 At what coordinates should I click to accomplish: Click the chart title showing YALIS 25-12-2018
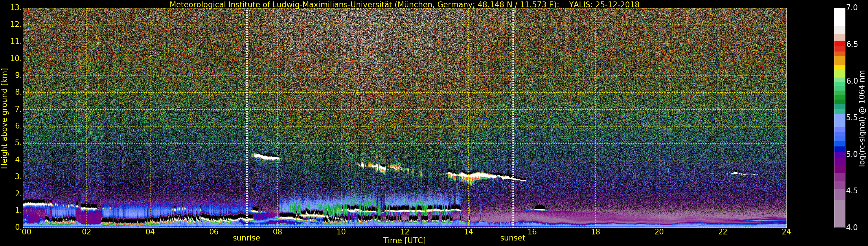pos(404,4)
